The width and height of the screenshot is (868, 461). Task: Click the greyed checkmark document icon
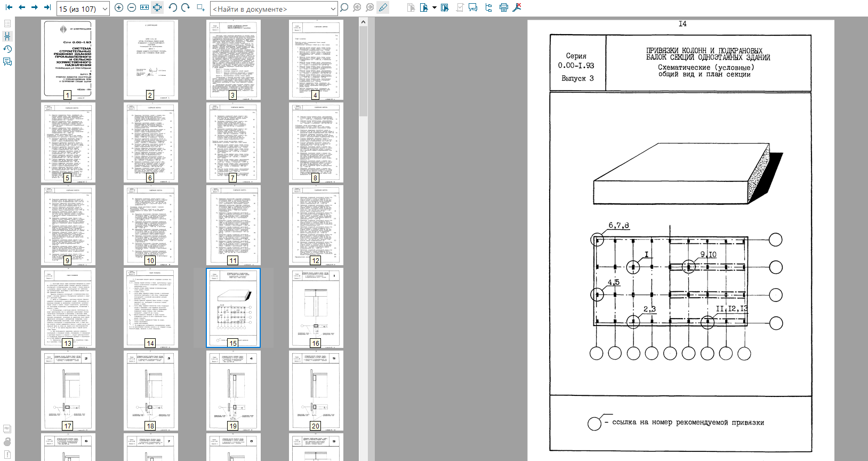click(459, 7)
